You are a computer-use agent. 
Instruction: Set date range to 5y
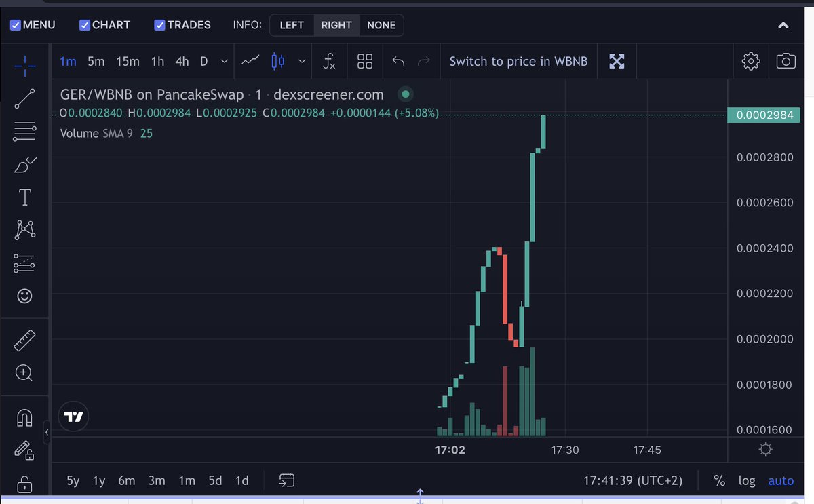73,480
